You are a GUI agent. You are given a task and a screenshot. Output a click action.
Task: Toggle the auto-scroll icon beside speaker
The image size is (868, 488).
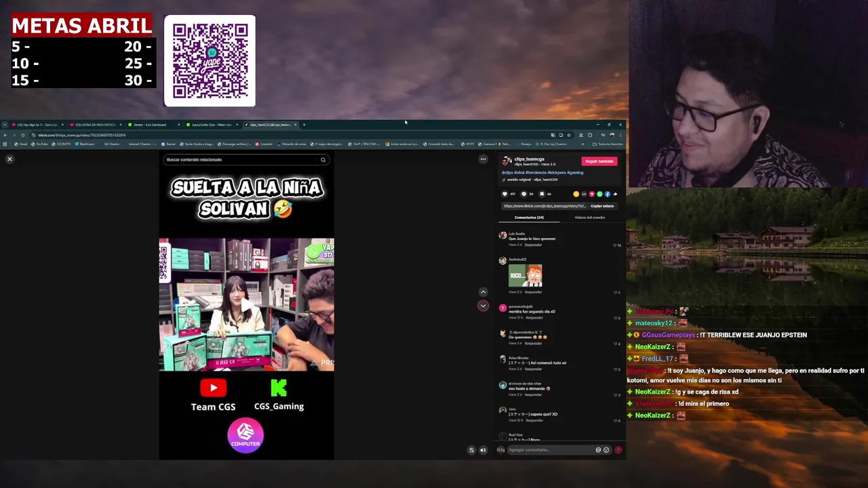[472, 450]
